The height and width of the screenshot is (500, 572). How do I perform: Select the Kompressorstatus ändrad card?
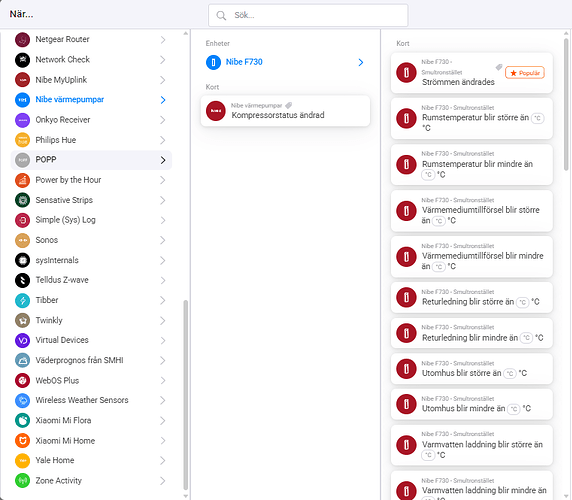pyautogui.click(x=285, y=111)
